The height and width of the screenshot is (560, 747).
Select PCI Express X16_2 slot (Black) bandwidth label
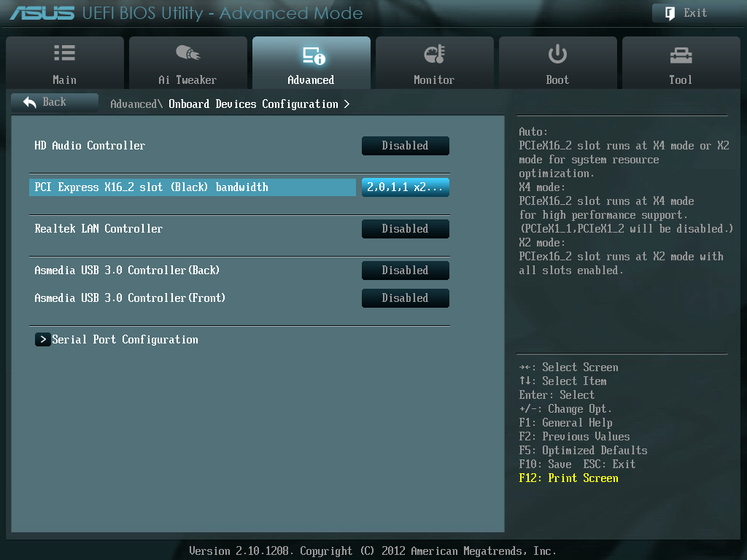(x=151, y=187)
